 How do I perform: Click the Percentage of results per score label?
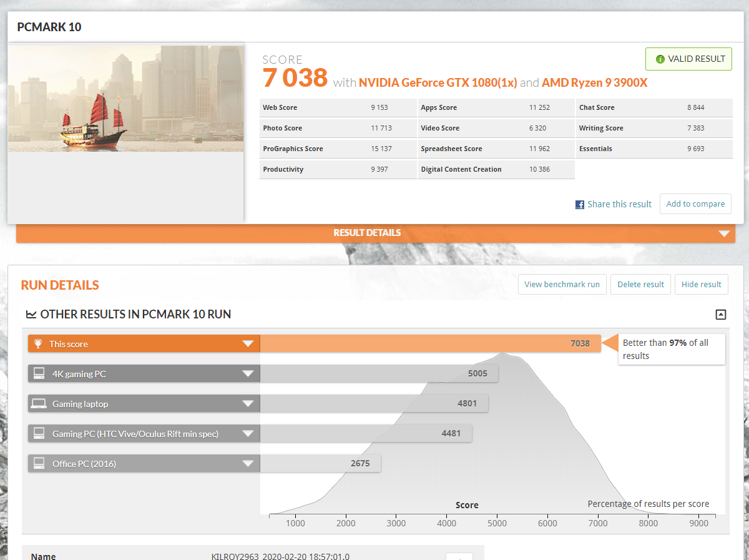[x=649, y=504]
